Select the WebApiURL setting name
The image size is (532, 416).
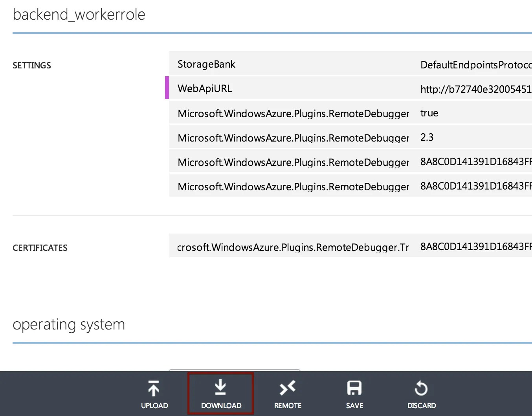(205, 88)
